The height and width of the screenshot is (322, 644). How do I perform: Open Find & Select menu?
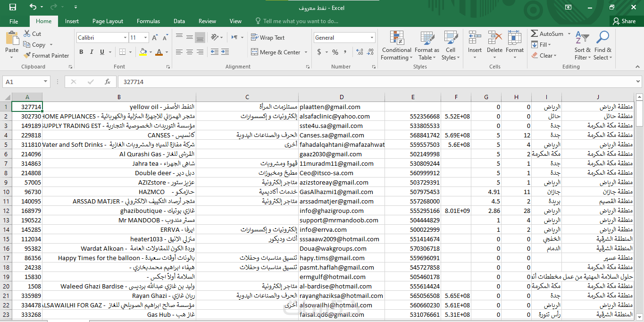(x=602, y=46)
